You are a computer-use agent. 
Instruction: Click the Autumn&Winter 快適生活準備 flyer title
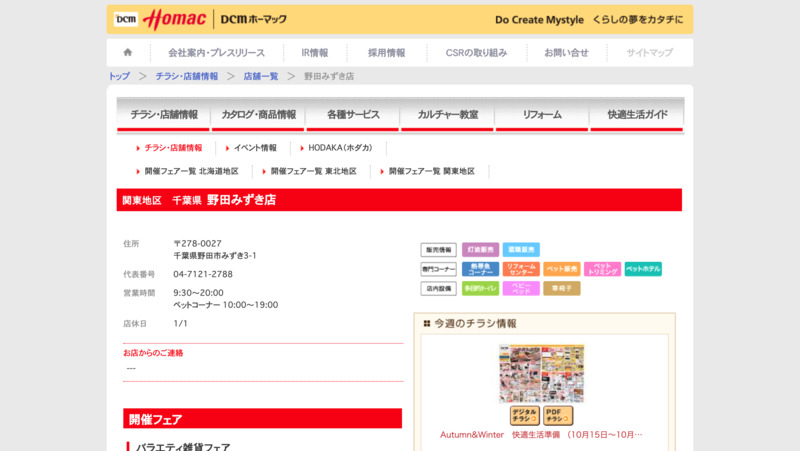pos(541,435)
